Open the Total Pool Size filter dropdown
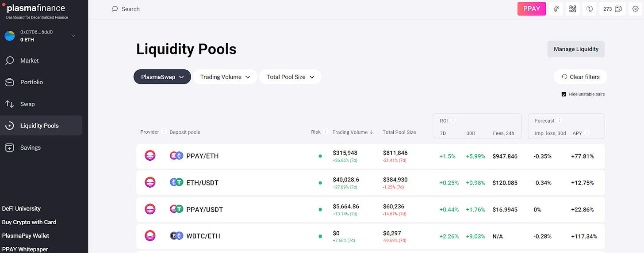Viewport: 644px width, 253px height. [290, 77]
